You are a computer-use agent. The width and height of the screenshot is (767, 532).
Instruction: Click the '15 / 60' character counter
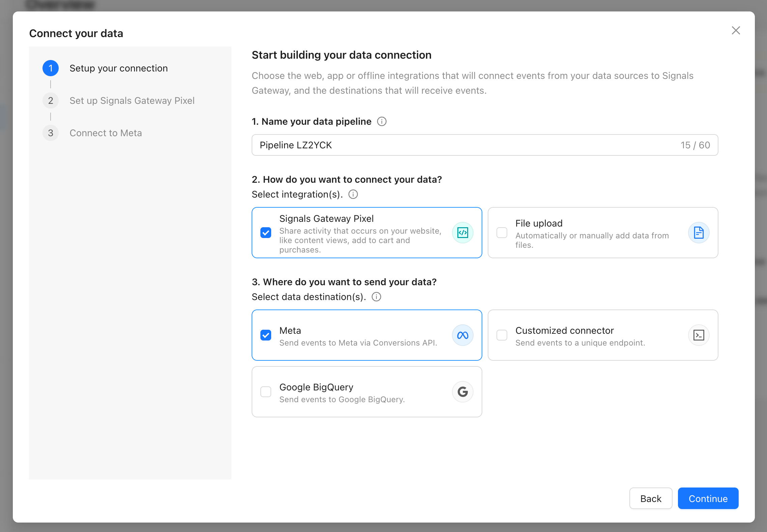[x=695, y=145]
